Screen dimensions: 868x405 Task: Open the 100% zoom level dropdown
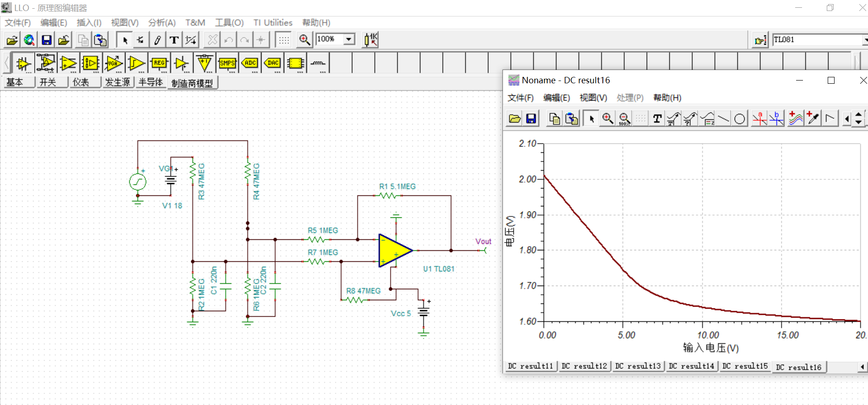click(x=349, y=39)
